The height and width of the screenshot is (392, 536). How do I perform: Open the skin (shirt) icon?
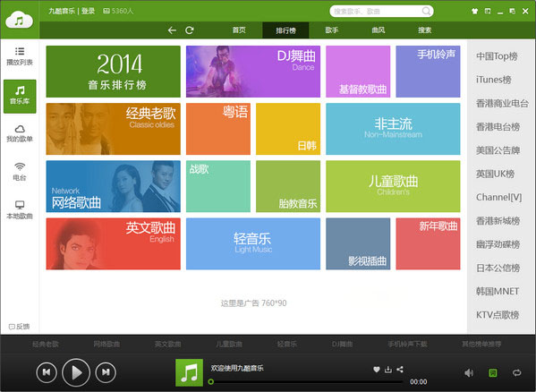coord(474,12)
